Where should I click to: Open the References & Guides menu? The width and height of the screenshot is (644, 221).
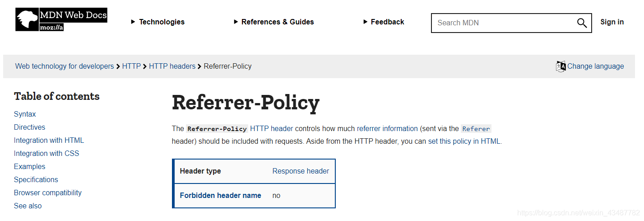(274, 22)
